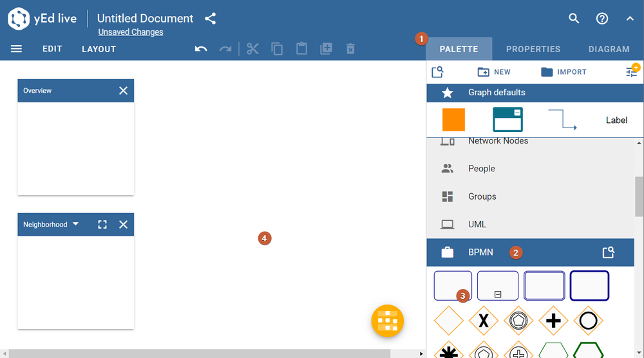Screen dimensions: 644x358
Task: Click the palette vertical scrollbar thumb
Action: click(639, 196)
